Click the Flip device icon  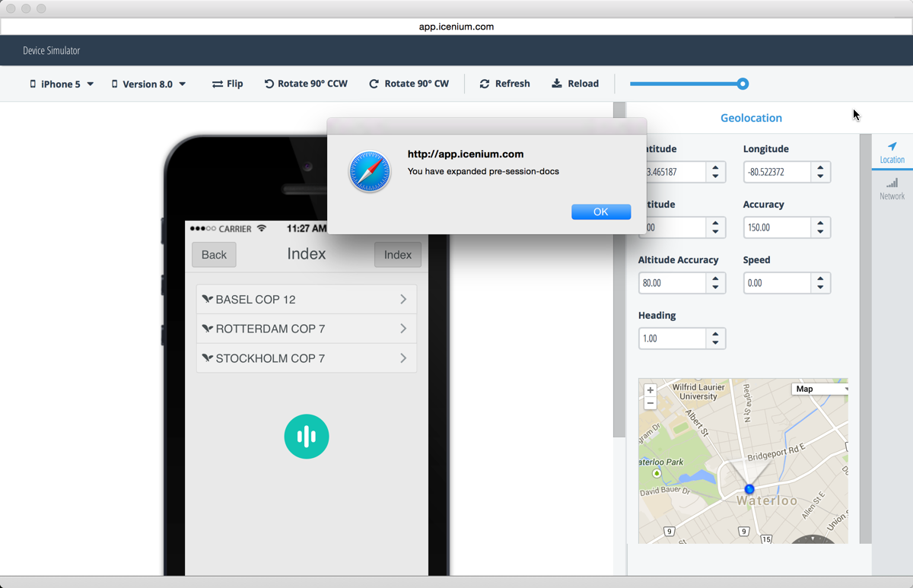coord(218,84)
